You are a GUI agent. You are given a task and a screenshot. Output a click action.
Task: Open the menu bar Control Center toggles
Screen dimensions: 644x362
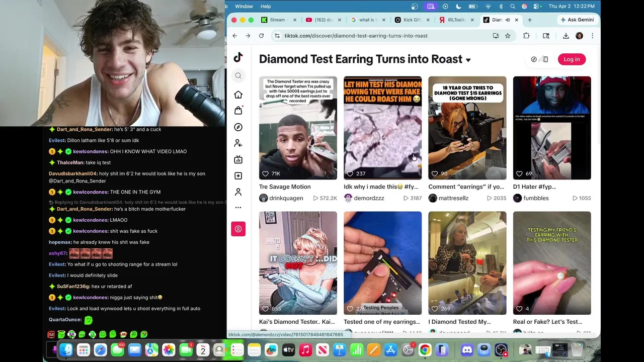[536, 6]
